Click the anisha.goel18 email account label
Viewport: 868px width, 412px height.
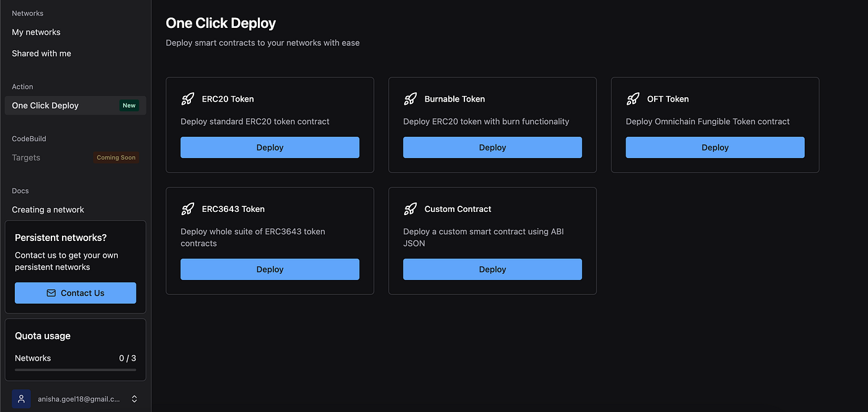(x=80, y=400)
